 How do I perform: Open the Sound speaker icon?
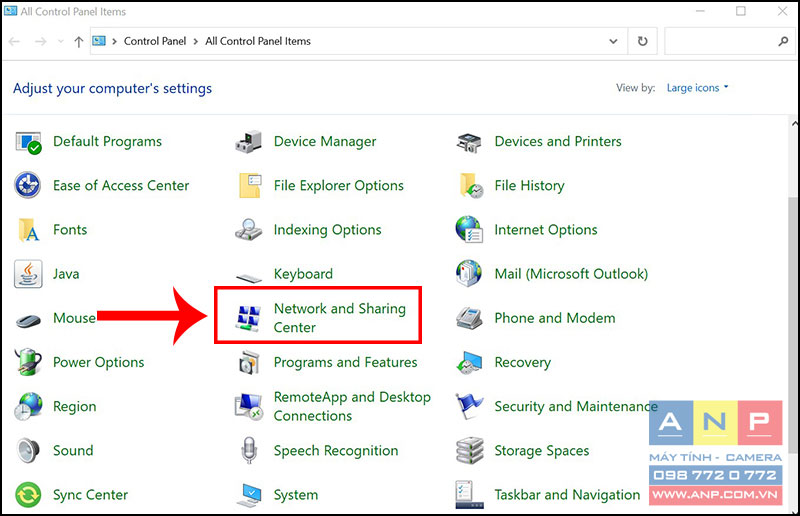coord(28,451)
